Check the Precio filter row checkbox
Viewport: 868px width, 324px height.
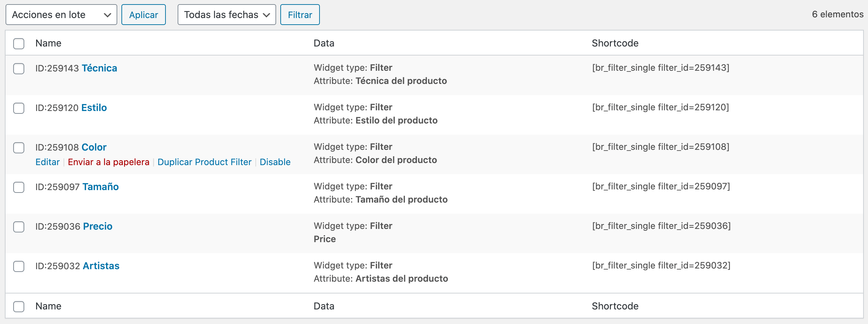(19, 227)
